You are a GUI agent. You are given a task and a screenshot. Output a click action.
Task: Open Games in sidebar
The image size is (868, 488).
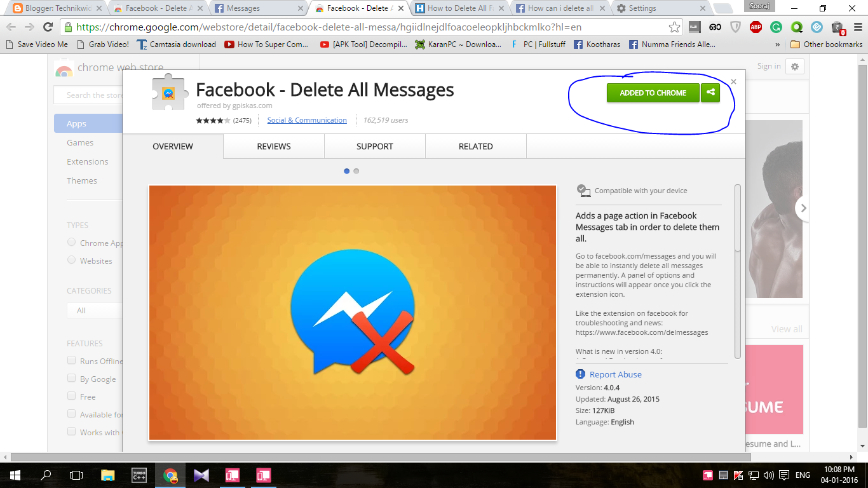pyautogui.click(x=80, y=142)
